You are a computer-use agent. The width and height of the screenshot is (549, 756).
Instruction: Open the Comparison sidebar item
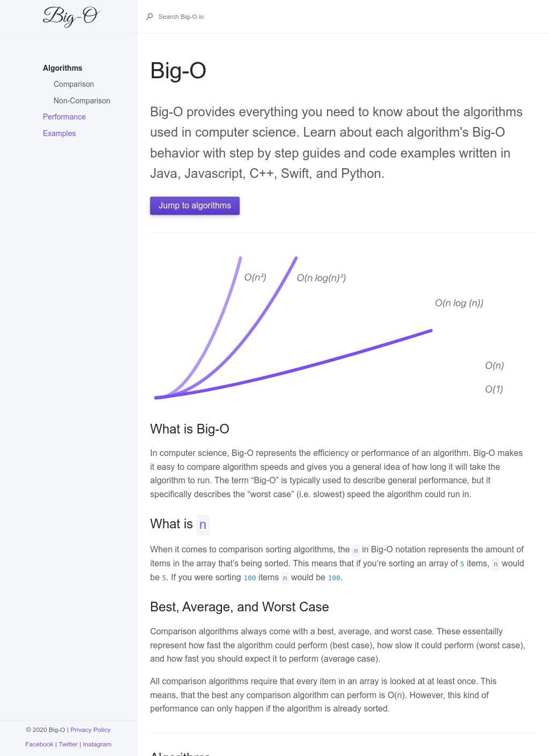coord(73,84)
